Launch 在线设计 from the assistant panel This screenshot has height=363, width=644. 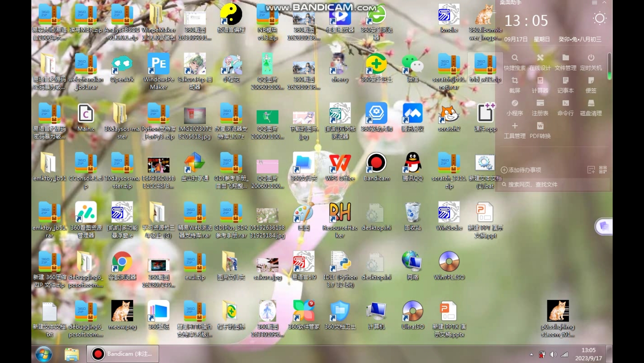coord(540,63)
